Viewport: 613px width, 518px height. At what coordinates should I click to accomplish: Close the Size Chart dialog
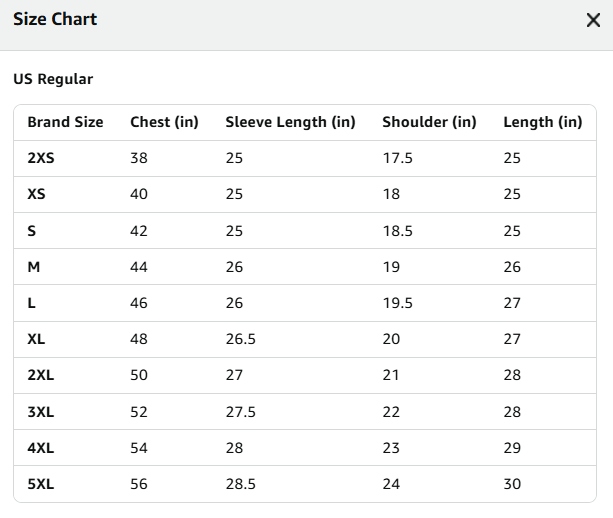pyautogui.click(x=593, y=20)
